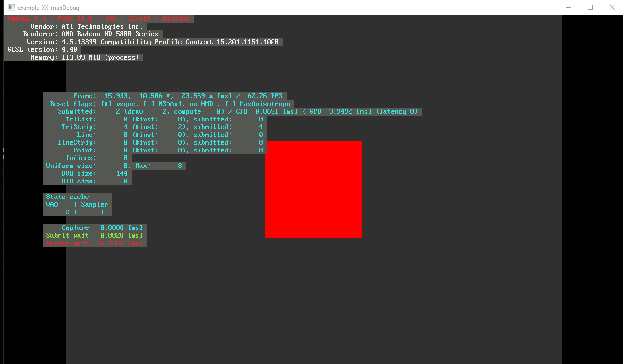Click the 62.76 FPS counter
The image size is (623, 364).
(x=265, y=96)
